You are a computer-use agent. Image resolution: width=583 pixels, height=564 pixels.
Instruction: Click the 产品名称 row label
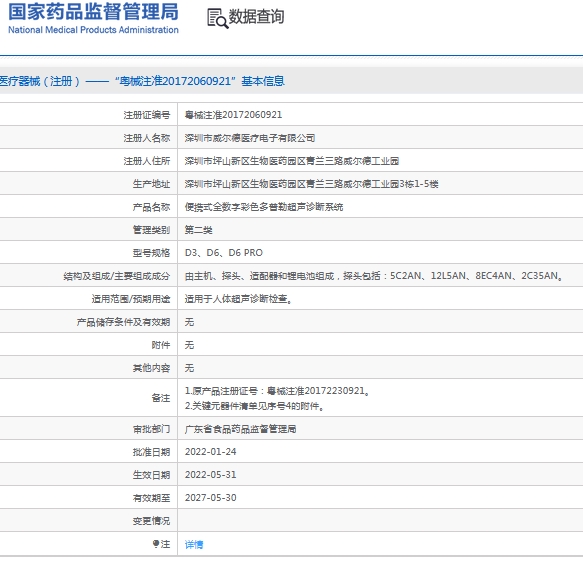click(151, 207)
